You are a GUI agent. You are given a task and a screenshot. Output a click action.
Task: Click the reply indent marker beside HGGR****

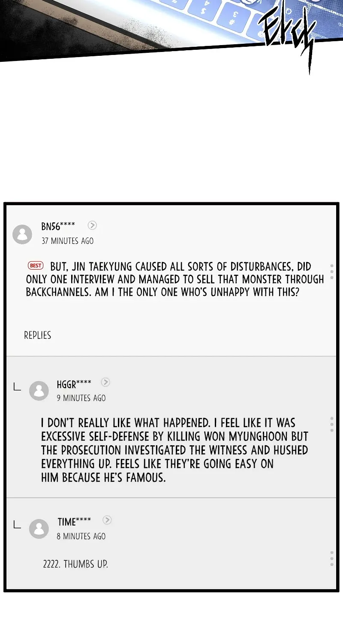pyautogui.click(x=17, y=387)
